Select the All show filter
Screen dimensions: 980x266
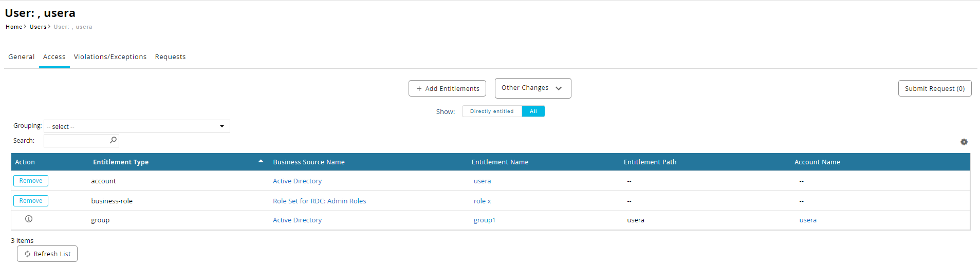coord(533,111)
